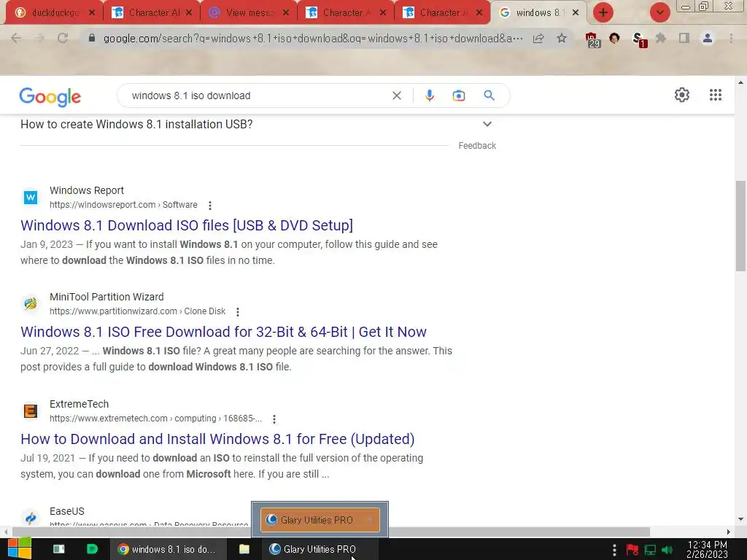Go to the Google logo homepage
The width and height of the screenshot is (747, 560).
point(50,97)
